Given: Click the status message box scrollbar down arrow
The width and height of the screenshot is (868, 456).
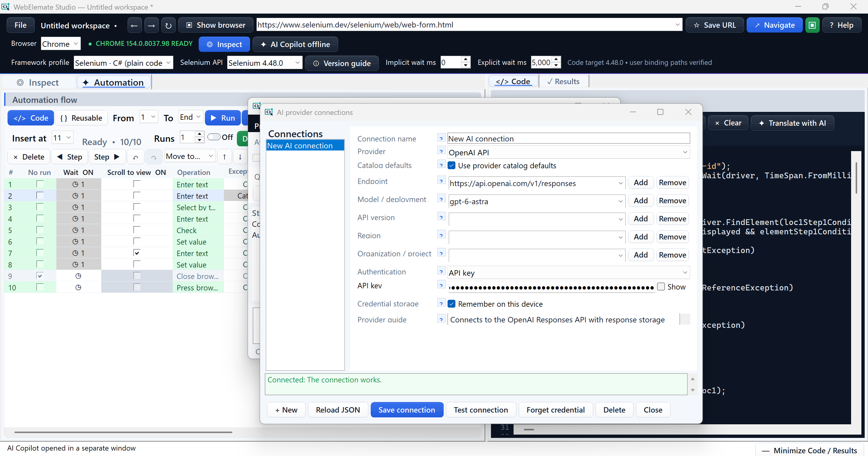Looking at the screenshot, I should click(693, 390).
